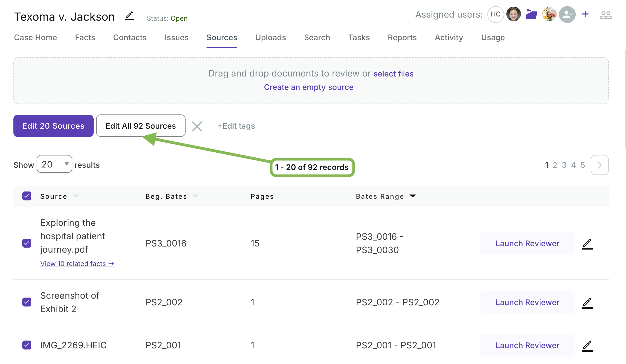This screenshot has width=626, height=364.
Task: Edit the Screenshot of Exhibit 2 source
Action: click(x=587, y=303)
